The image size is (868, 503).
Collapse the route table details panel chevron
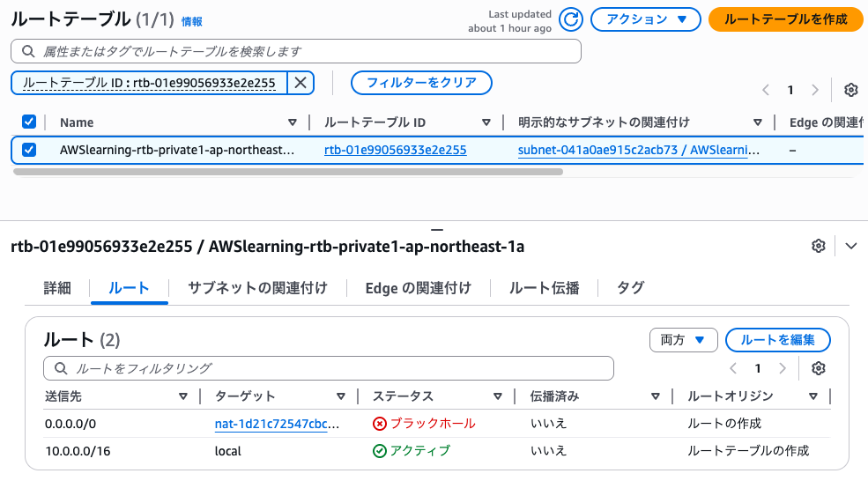coord(850,246)
